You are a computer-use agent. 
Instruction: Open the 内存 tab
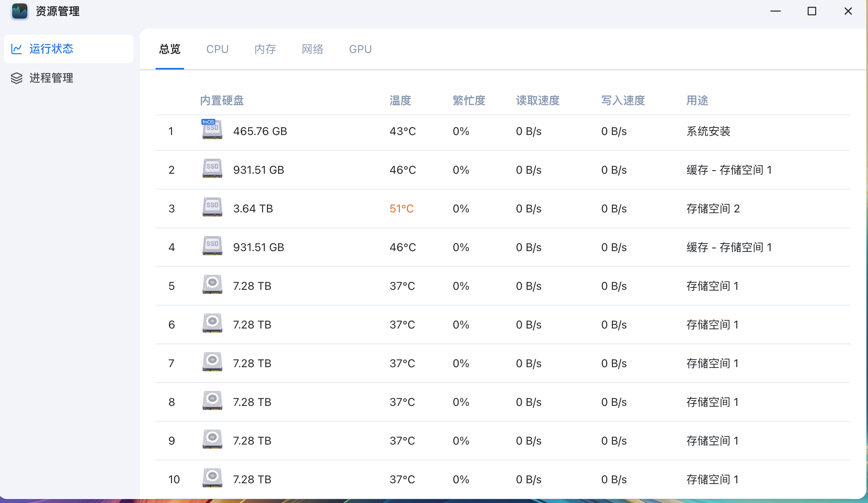pyautogui.click(x=265, y=49)
